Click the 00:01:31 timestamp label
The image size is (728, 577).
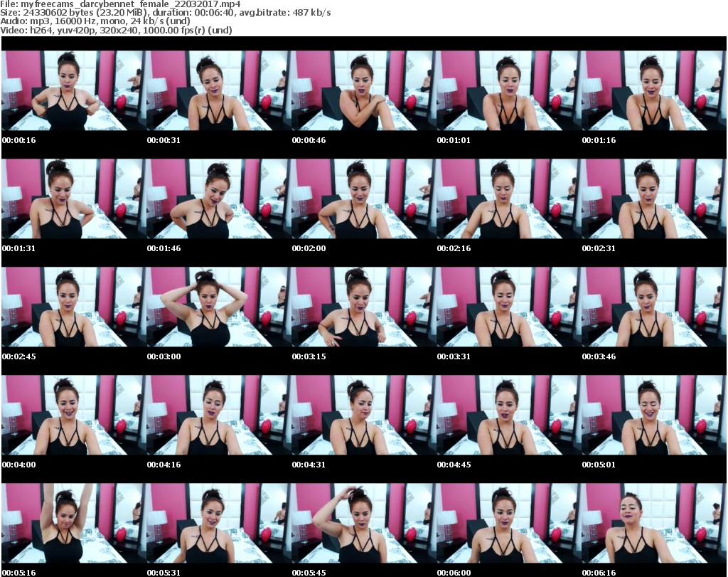tap(18, 248)
